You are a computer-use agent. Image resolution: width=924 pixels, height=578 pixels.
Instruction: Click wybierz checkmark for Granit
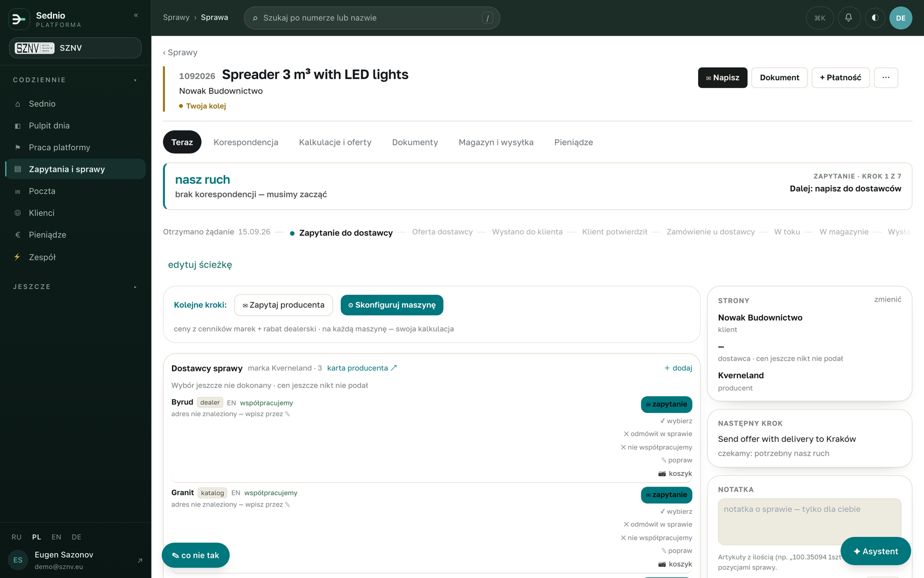coord(676,511)
